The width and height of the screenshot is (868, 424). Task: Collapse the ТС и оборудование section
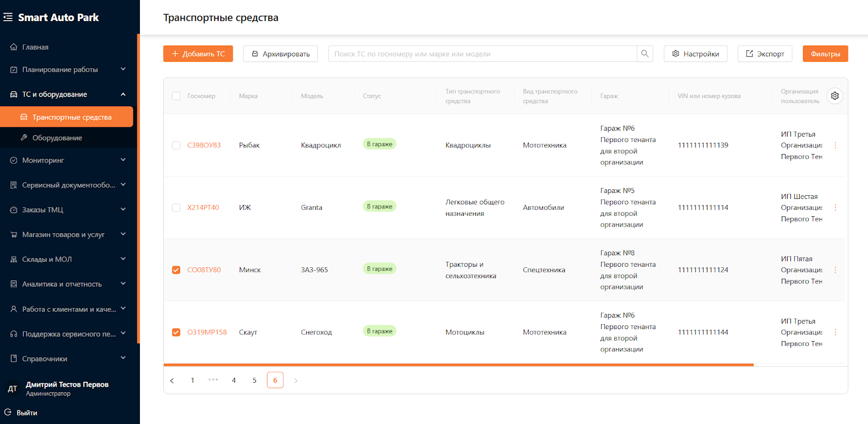point(123,94)
